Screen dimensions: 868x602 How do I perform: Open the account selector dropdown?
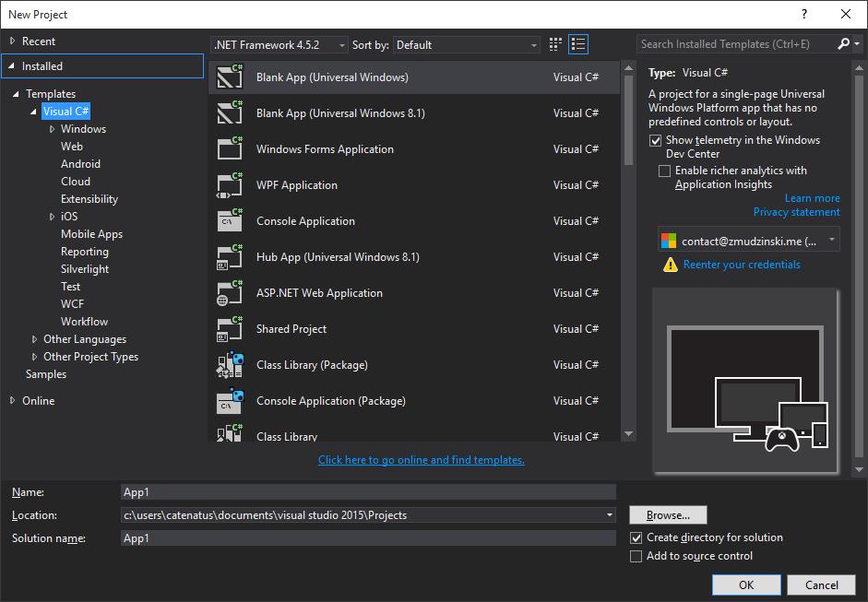click(x=748, y=241)
